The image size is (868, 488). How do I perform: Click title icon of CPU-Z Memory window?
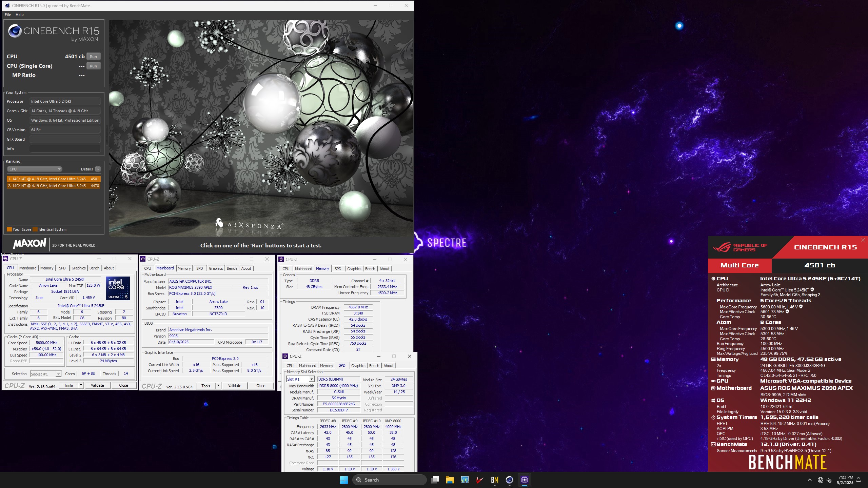281,259
